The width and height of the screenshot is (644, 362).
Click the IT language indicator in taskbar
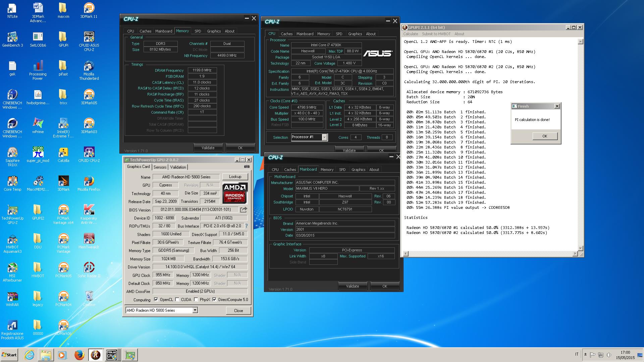(577, 354)
